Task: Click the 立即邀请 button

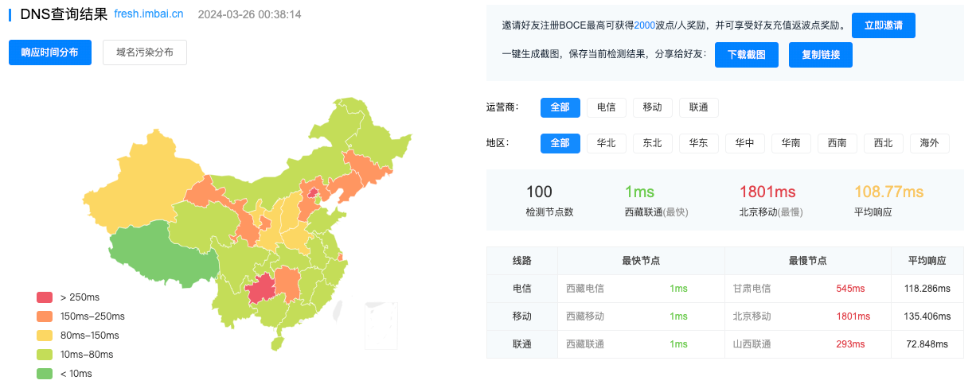Action: 883,25
